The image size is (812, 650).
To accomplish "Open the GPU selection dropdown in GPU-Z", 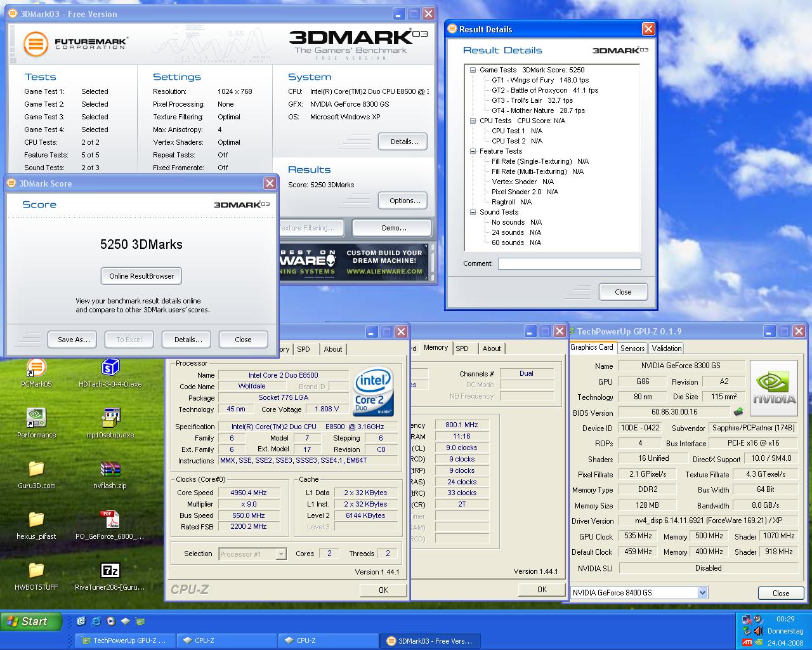I will [702, 592].
